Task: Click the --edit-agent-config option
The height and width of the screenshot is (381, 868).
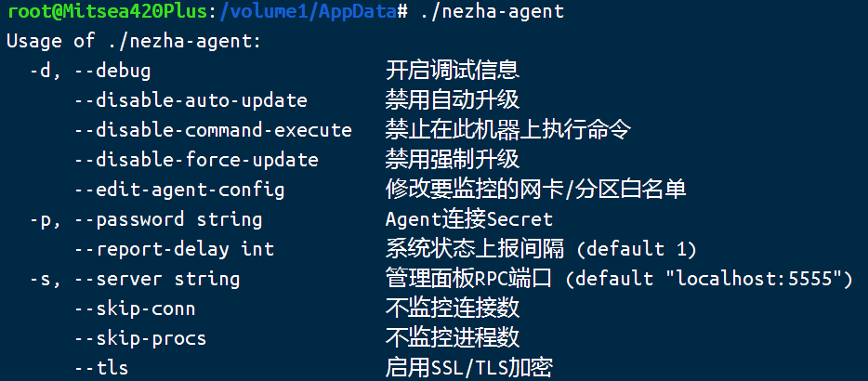Action: (x=179, y=190)
